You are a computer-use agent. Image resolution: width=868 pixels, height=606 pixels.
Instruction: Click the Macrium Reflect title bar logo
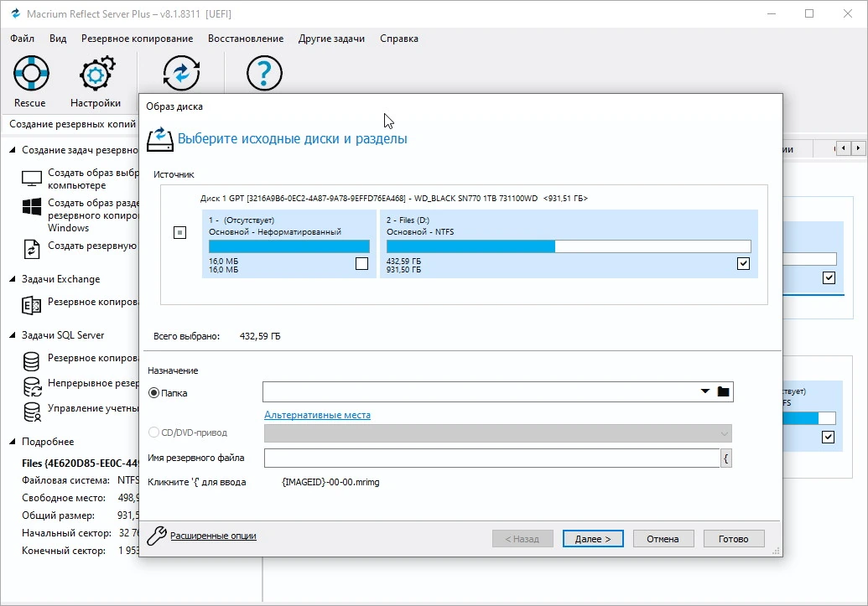tap(15, 13)
